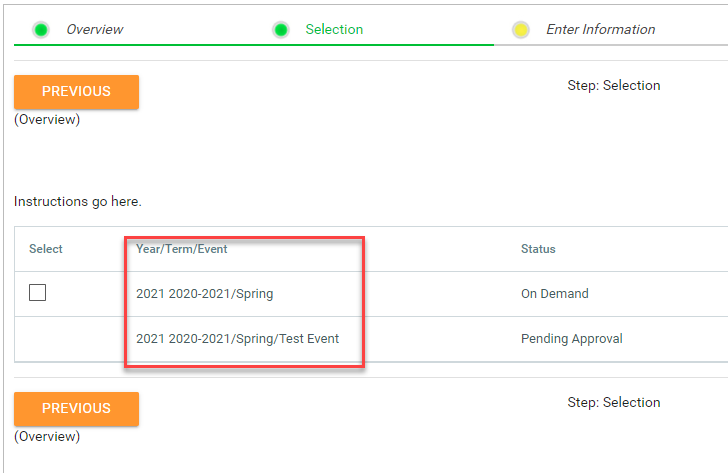728x473 pixels.
Task: Select the 2021 2020-2021/Spring/Test Event row
Action: click(x=237, y=339)
